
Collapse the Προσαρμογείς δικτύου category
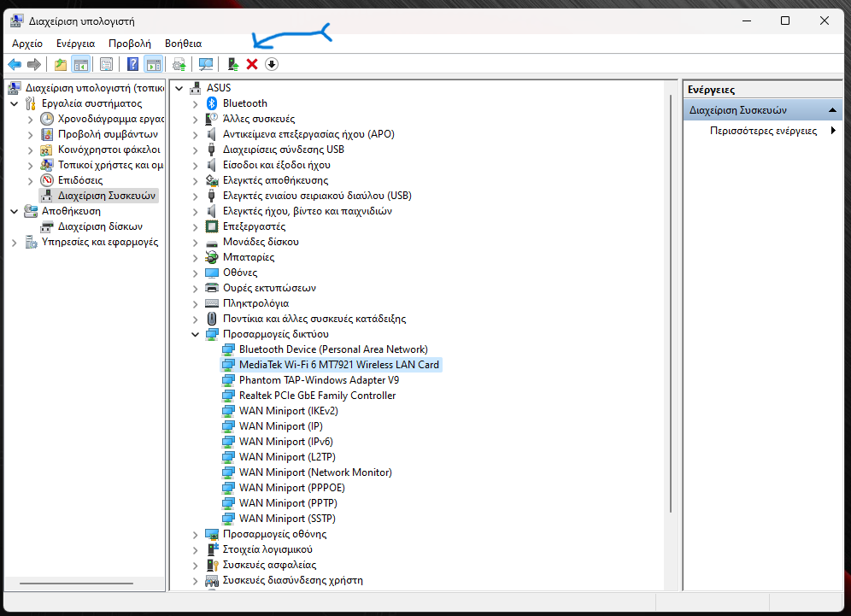pyautogui.click(x=196, y=334)
